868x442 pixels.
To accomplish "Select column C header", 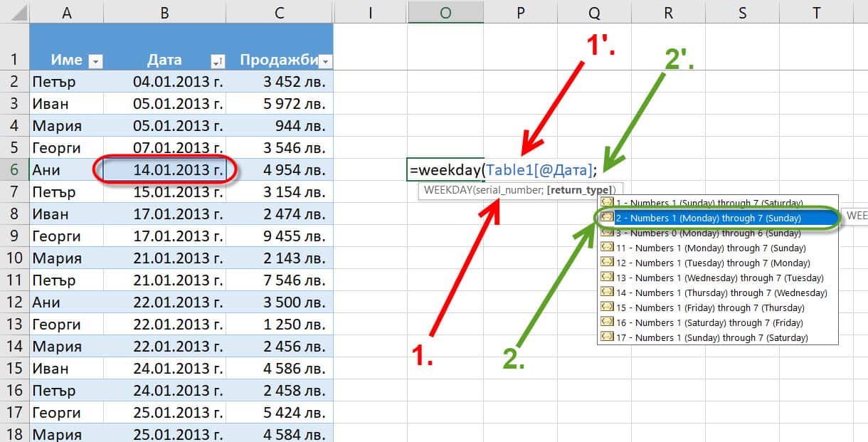I will [280, 12].
